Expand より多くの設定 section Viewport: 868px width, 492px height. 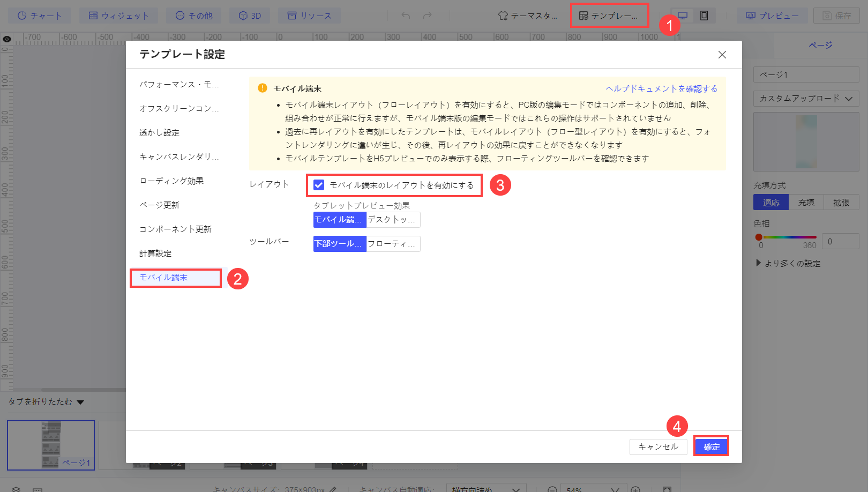[788, 263]
